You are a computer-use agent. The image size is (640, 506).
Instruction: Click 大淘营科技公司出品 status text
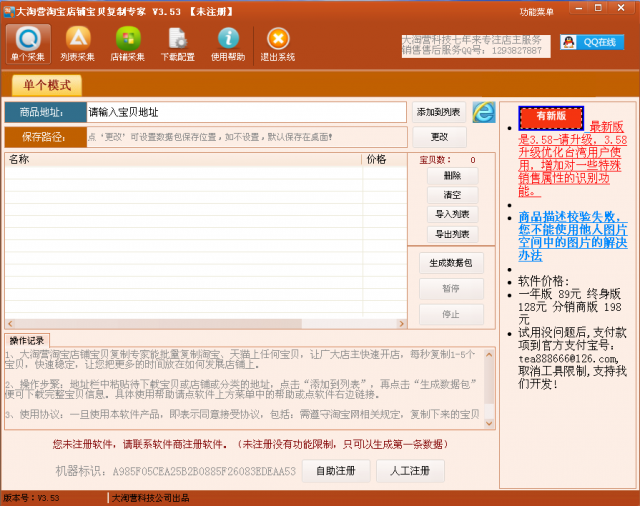151,498
